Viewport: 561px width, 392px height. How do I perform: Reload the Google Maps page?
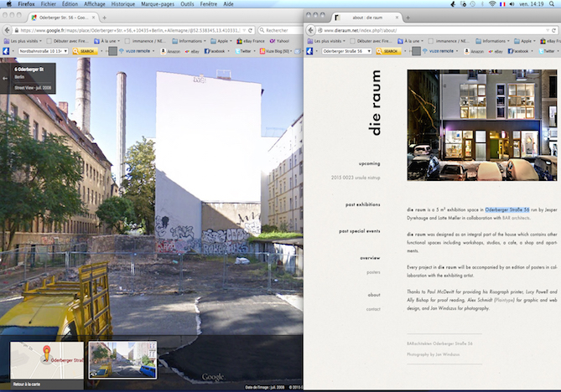tap(251, 30)
